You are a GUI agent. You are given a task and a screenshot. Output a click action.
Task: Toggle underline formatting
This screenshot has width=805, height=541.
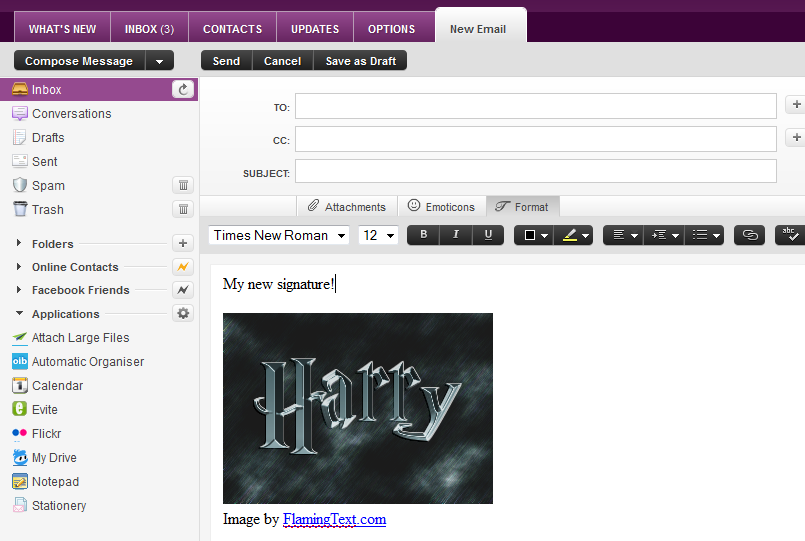[487, 235]
